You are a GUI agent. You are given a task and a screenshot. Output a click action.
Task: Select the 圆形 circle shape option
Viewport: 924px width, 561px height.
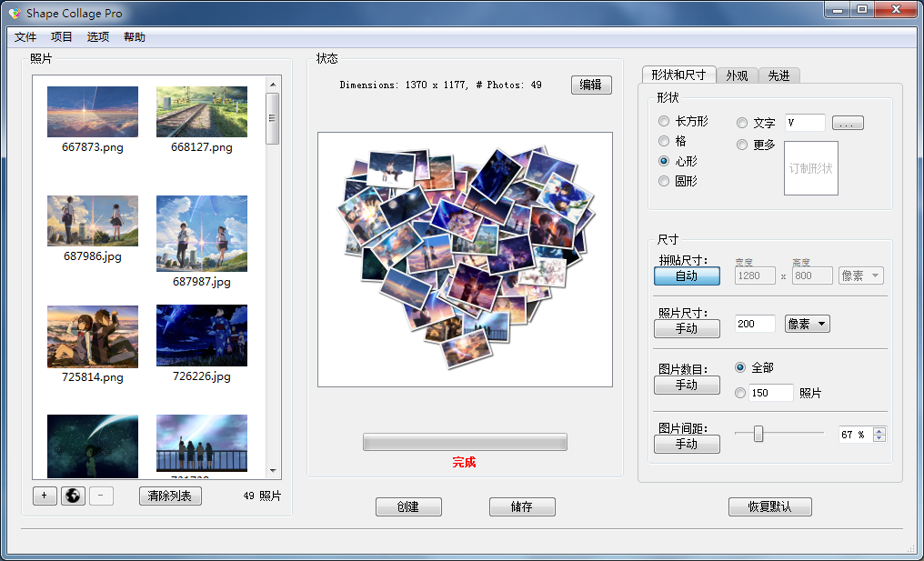click(664, 181)
